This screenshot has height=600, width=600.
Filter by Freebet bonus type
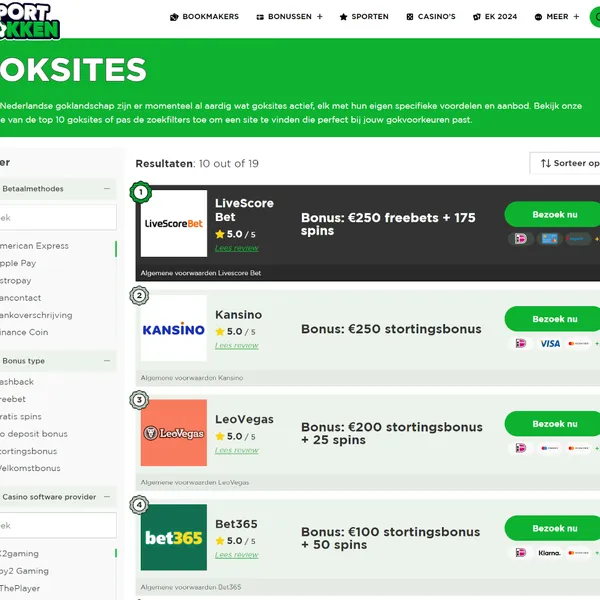click(x=13, y=399)
